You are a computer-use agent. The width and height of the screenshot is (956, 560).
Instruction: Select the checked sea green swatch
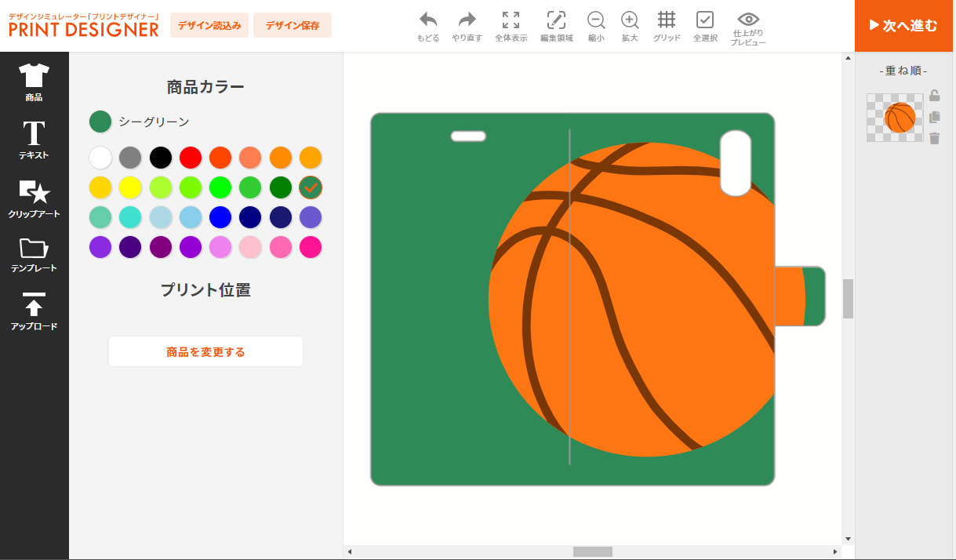click(311, 187)
